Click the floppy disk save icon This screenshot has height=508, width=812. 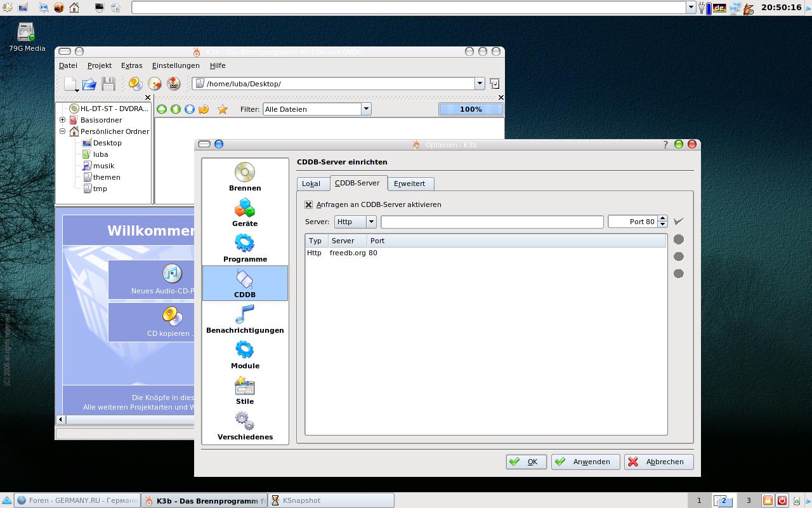pos(108,84)
